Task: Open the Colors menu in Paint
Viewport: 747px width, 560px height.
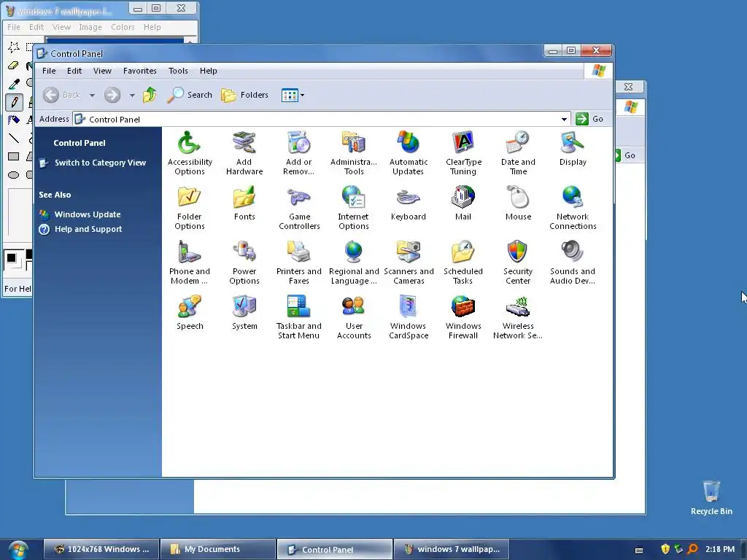Action: tap(123, 27)
